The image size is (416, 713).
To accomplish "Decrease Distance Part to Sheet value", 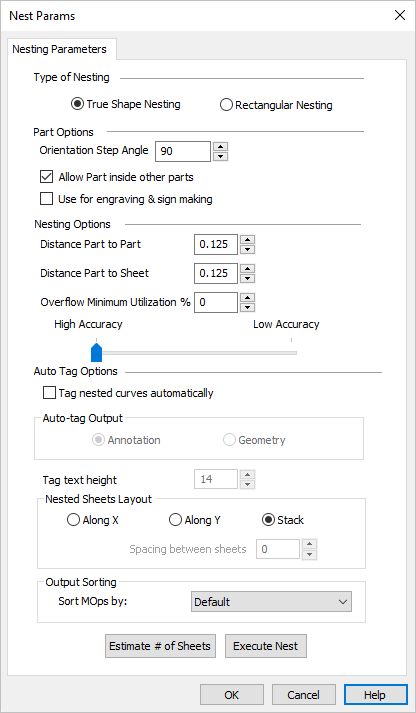I will tap(247, 278).
